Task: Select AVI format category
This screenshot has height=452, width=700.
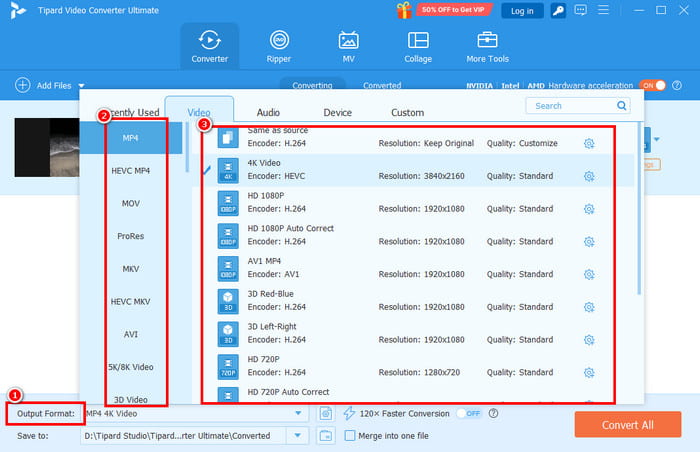Action: (x=131, y=334)
